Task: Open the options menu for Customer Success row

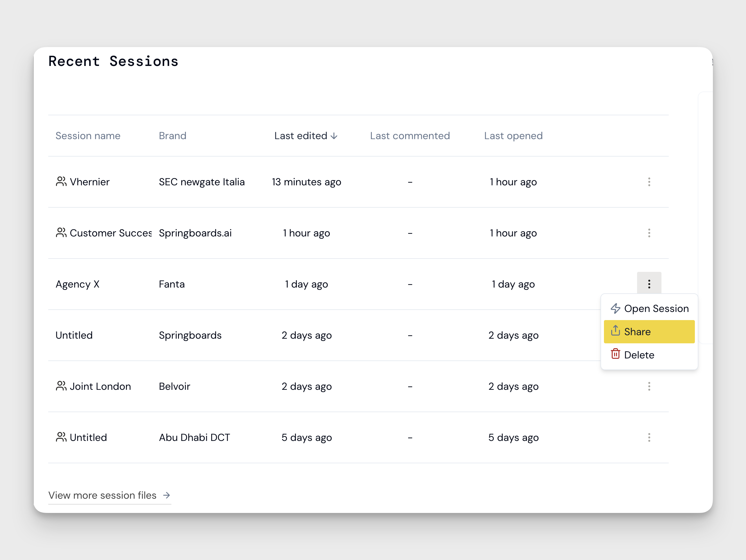Action: click(x=649, y=233)
